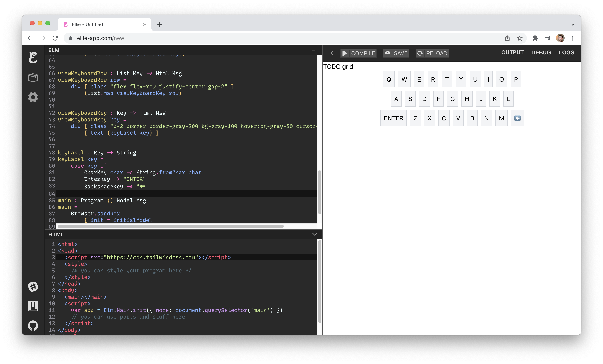603x364 pixels.
Task: Open the Chrome profile avatar
Action: click(560, 38)
